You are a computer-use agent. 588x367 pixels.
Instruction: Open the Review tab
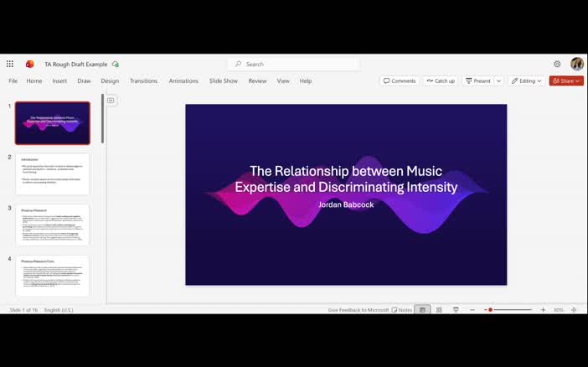257,80
